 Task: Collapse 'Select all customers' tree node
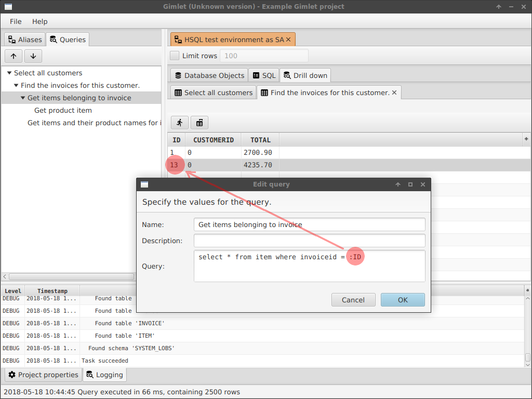click(9, 73)
